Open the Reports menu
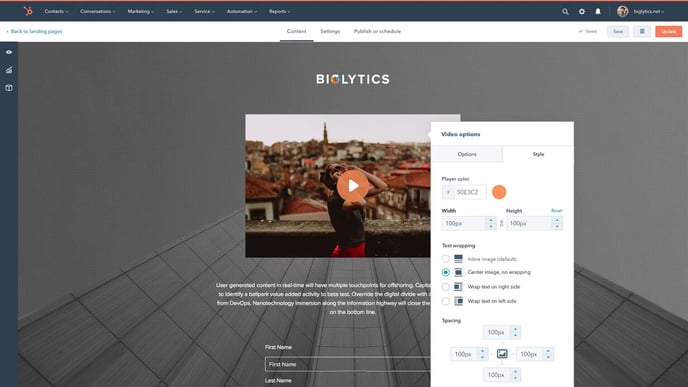 [280, 11]
